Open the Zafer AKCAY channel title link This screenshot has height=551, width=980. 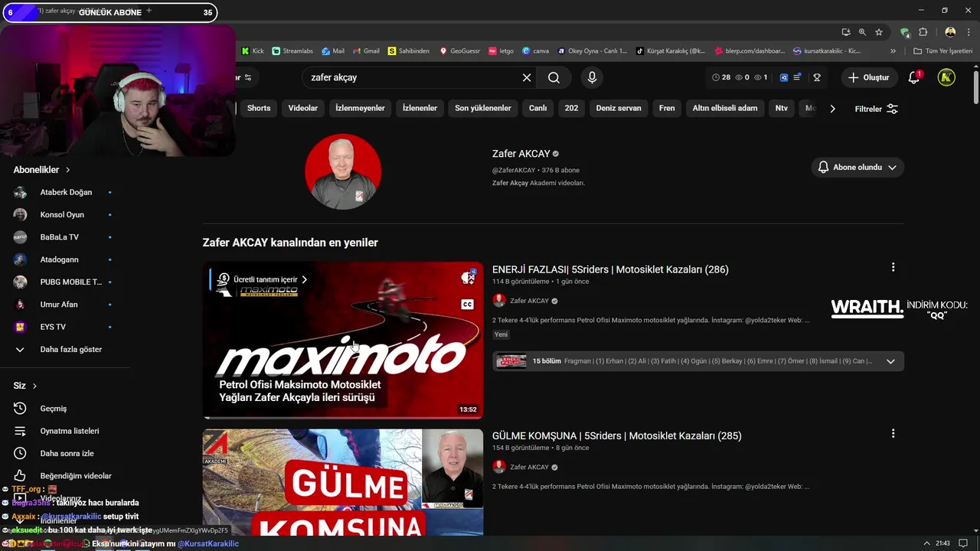click(x=521, y=154)
